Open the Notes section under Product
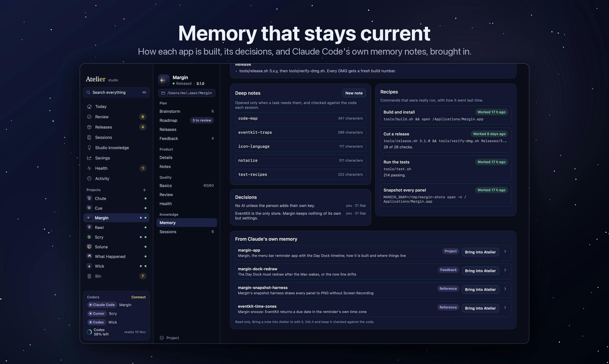The height and width of the screenshot is (364, 609). 187,166
